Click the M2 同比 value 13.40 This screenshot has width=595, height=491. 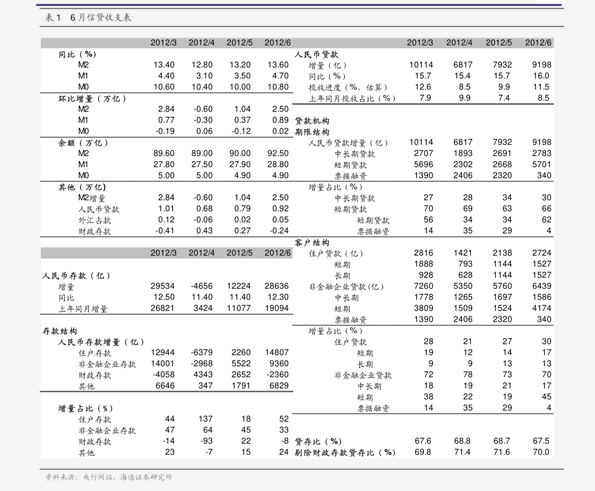164,65
